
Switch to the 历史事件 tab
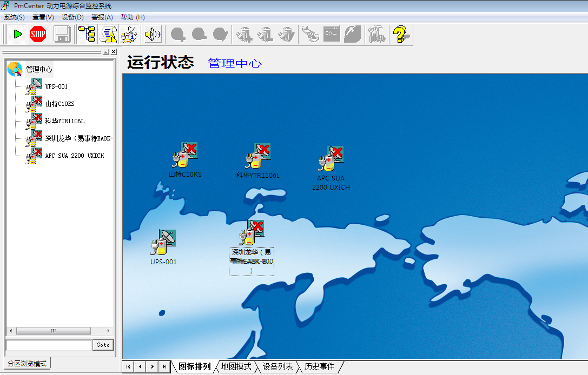(x=320, y=366)
